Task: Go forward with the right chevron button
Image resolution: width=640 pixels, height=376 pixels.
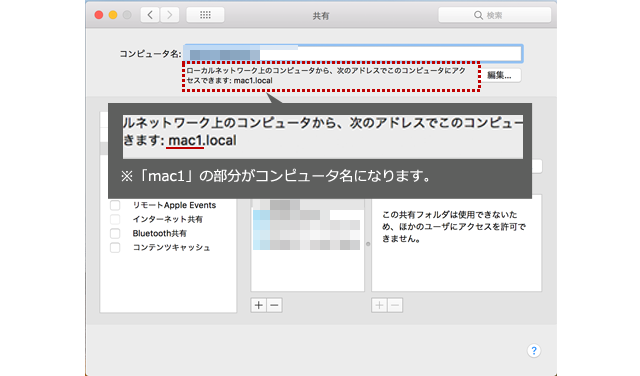Action: (169, 15)
